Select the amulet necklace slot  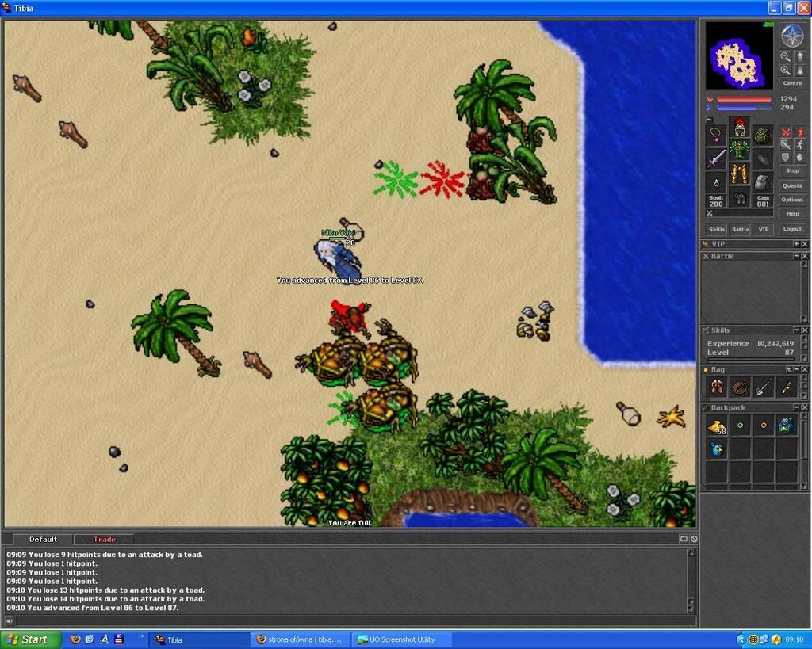[716, 135]
